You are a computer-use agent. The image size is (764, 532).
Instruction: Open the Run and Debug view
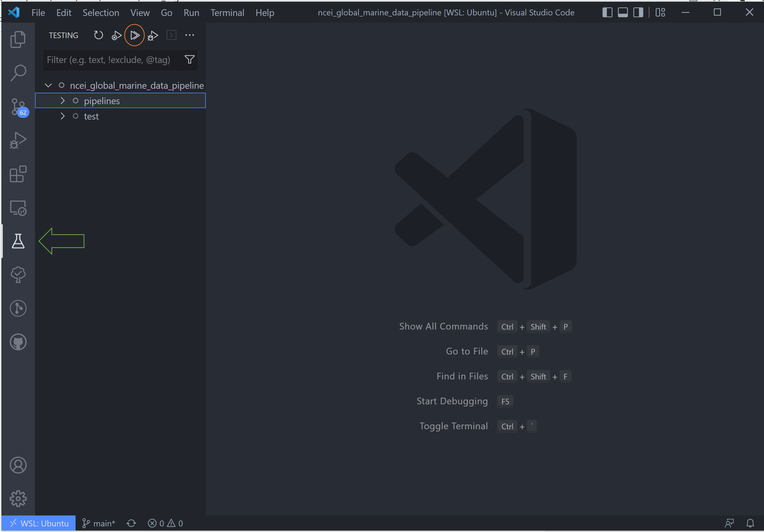coord(18,140)
